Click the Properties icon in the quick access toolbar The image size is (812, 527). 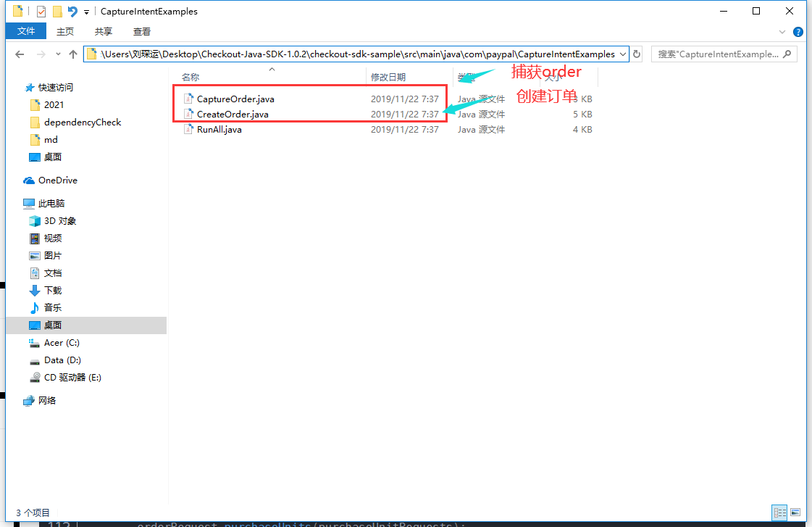click(41, 12)
